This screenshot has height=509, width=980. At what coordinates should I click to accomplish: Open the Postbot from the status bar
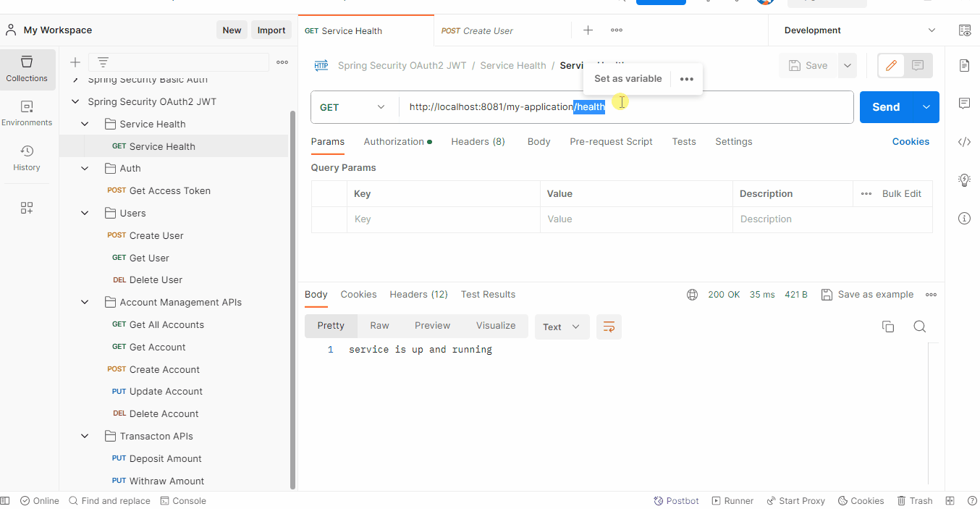(676, 501)
